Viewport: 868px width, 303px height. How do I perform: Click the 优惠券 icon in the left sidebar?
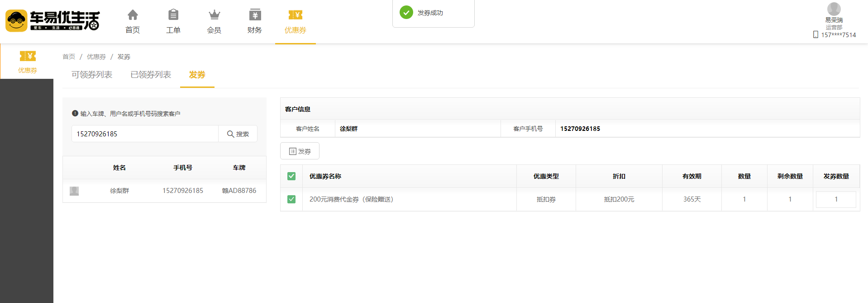tap(28, 56)
